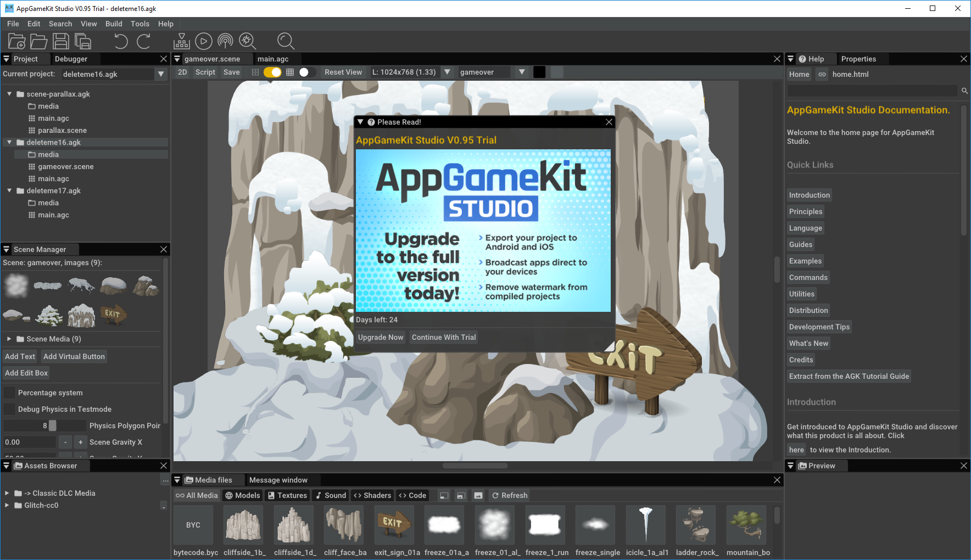The image size is (971, 560).
Task: Select the exit_sign_01a media thumbnail
Action: click(x=394, y=524)
